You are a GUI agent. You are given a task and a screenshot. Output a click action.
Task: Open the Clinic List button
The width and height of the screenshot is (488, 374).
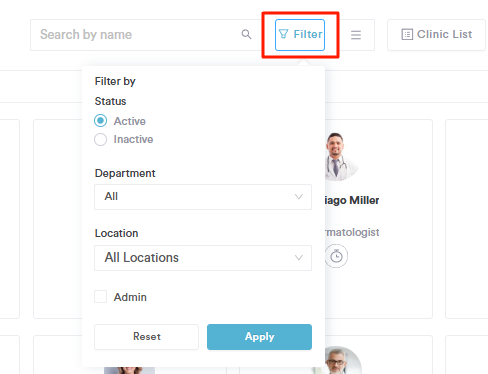click(x=436, y=35)
